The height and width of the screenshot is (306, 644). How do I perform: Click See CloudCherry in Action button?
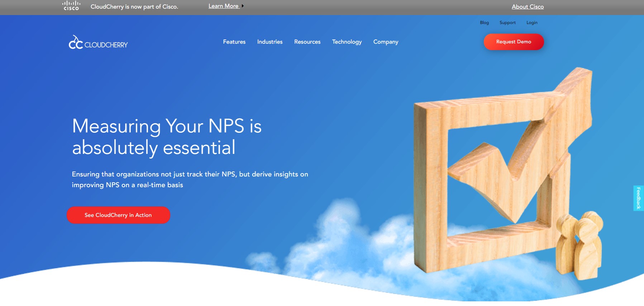(118, 215)
